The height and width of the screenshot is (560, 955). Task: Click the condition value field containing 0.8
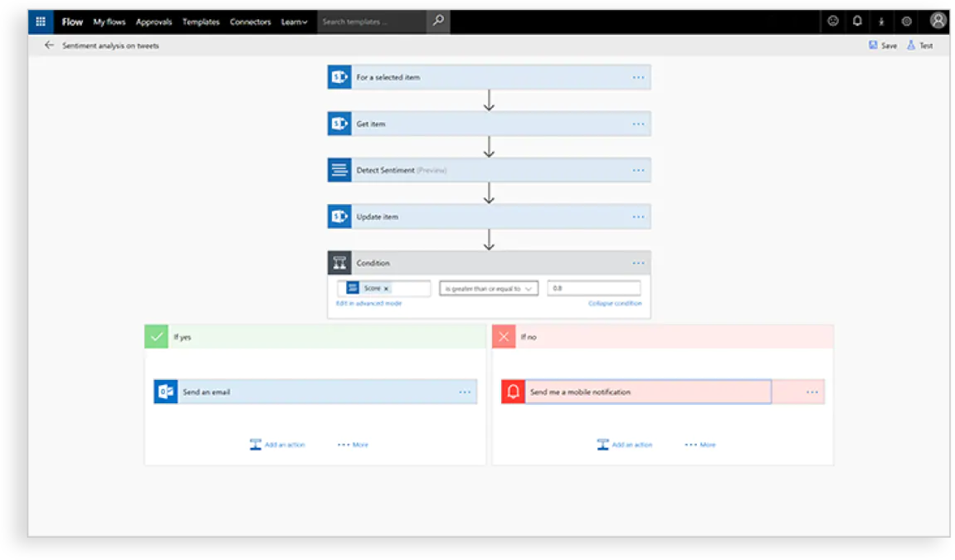pyautogui.click(x=594, y=289)
